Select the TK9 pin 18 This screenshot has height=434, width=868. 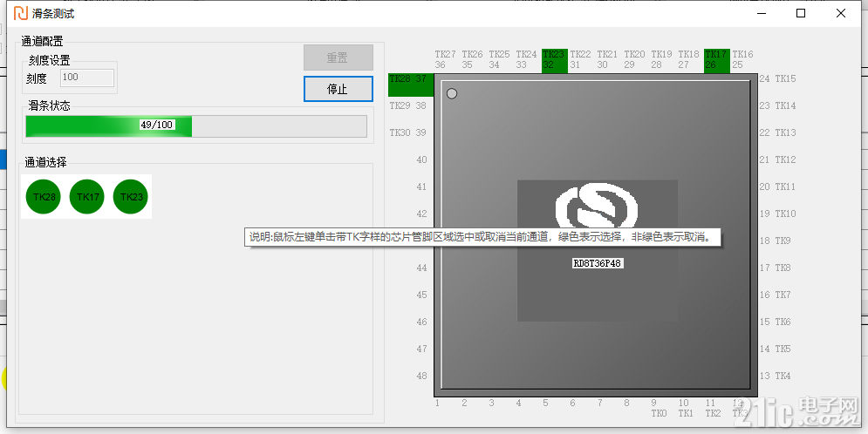pos(776,241)
